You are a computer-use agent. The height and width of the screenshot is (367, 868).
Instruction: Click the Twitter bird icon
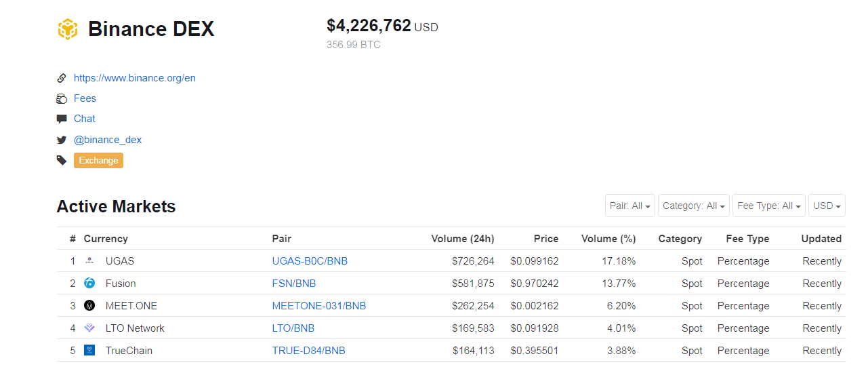click(62, 140)
